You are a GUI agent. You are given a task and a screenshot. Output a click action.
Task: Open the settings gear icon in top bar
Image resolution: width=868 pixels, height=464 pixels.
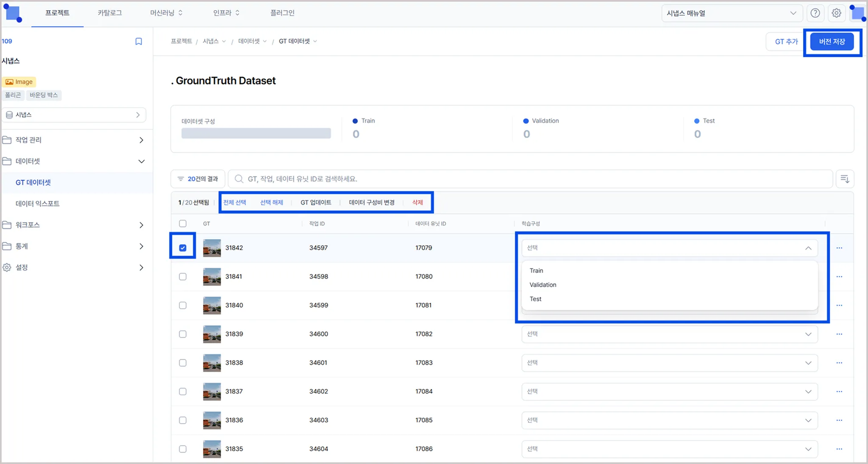[836, 13]
